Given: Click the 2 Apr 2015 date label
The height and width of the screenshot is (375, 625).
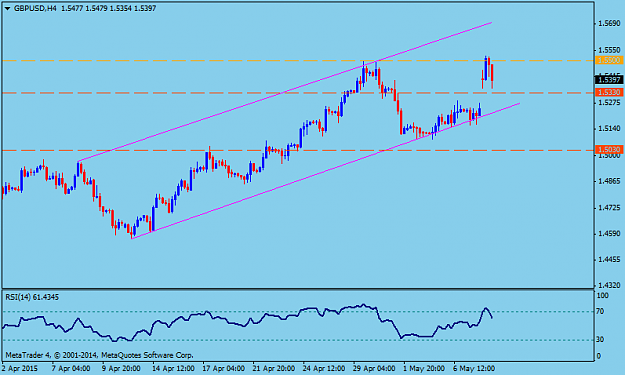Looking at the screenshot, I should (20, 368).
